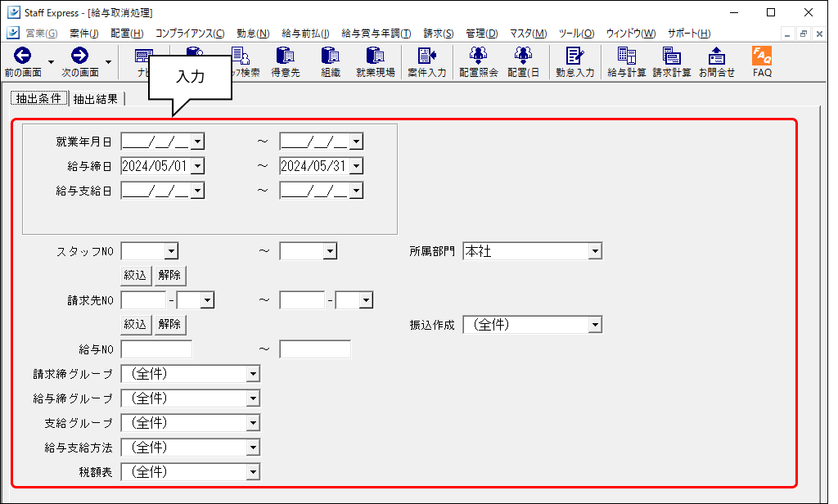
Task: Open サポート(H) menu
Action: pyautogui.click(x=689, y=34)
